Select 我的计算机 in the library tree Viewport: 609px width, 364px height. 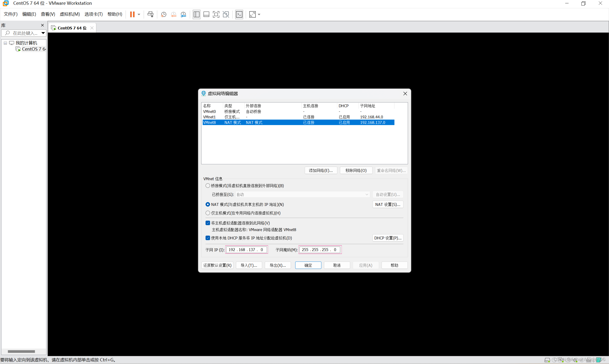pyautogui.click(x=26, y=43)
